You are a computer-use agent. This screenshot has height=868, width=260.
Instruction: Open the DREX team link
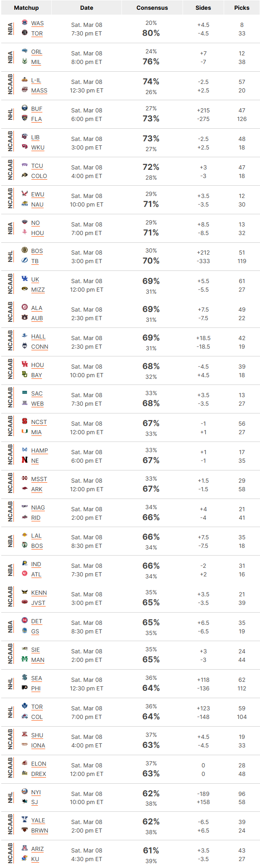pyautogui.click(x=39, y=774)
